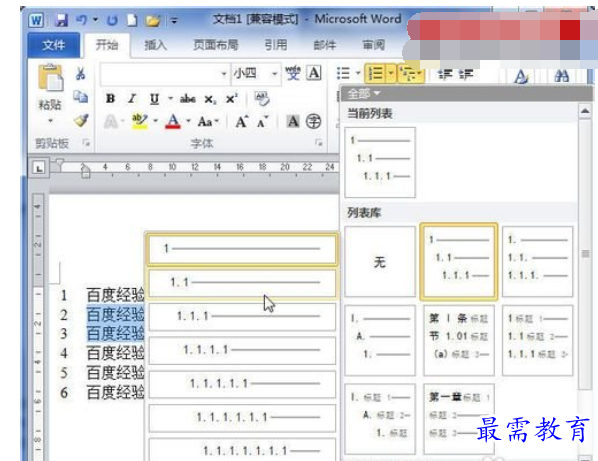This screenshot has width=598, height=461.
Task: Toggle superscript formatting
Action: [231, 99]
